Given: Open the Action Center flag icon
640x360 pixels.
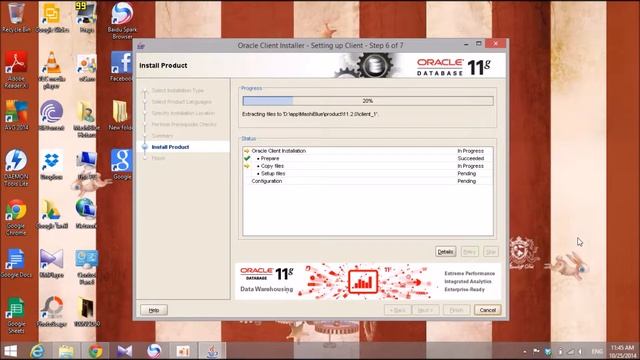Looking at the screenshot, I should (536, 351).
